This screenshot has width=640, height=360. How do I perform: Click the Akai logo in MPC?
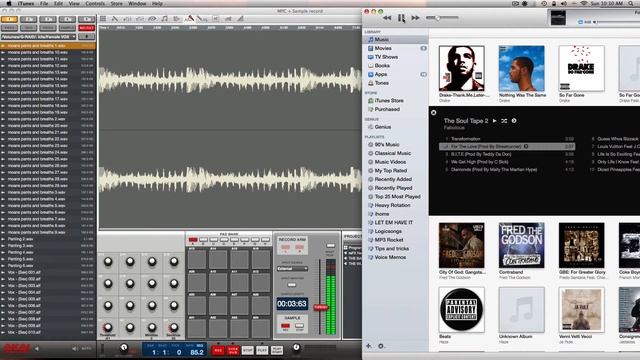(17, 349)
